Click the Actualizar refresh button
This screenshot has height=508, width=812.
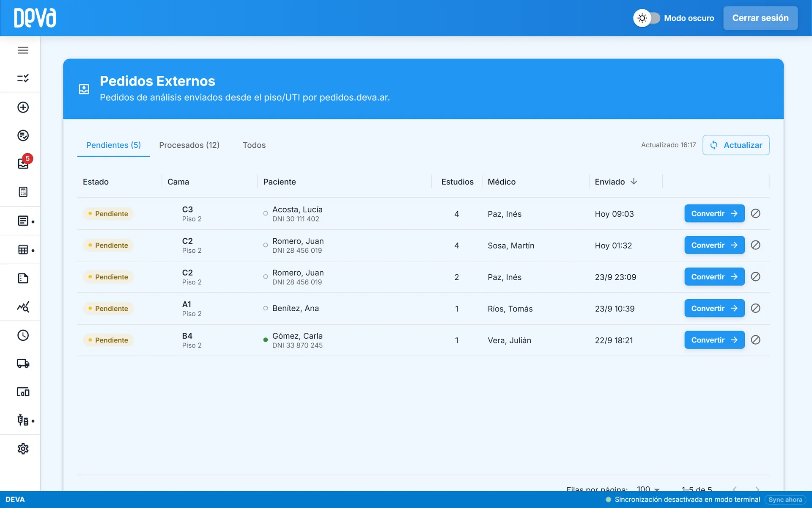coord(736,145)
